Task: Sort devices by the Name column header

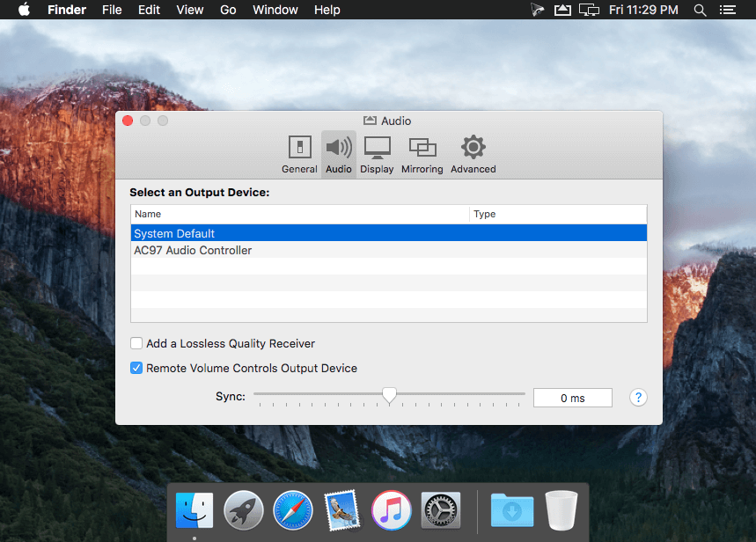Action: 300,214
